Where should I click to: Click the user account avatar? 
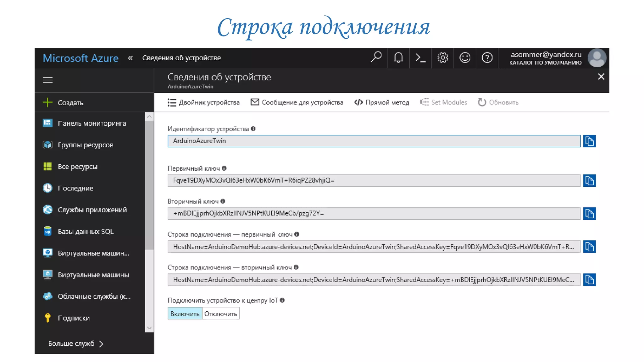coord(597,58)
